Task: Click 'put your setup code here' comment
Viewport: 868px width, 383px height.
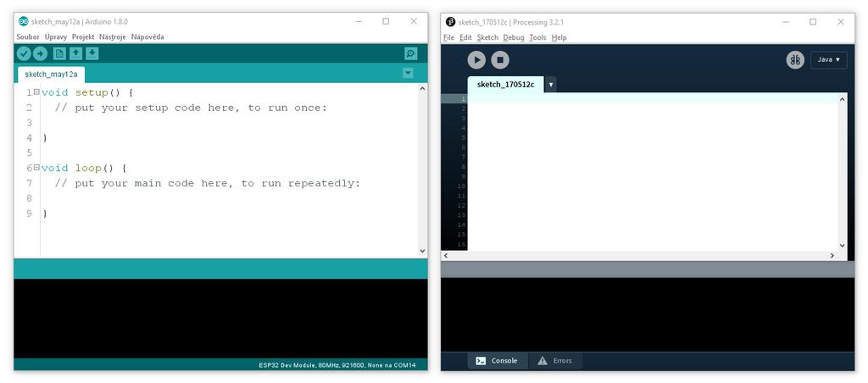Action: pos(191,108)
